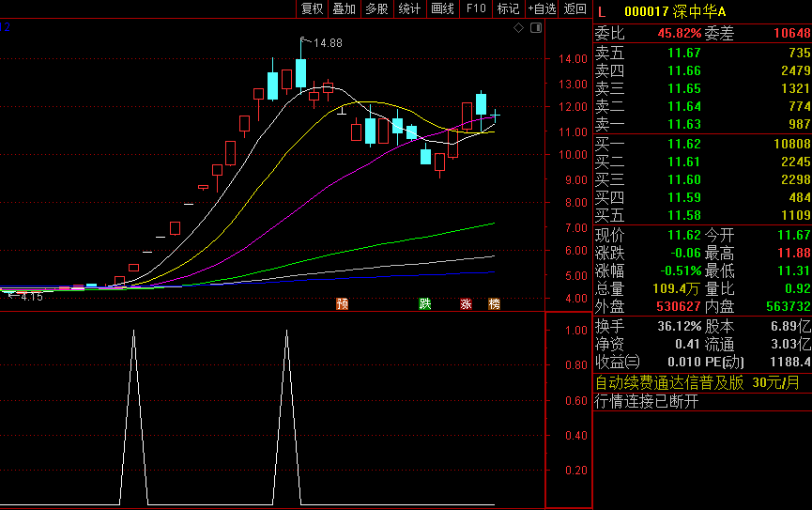Click the red 涨 marker icon

(466, 304)
